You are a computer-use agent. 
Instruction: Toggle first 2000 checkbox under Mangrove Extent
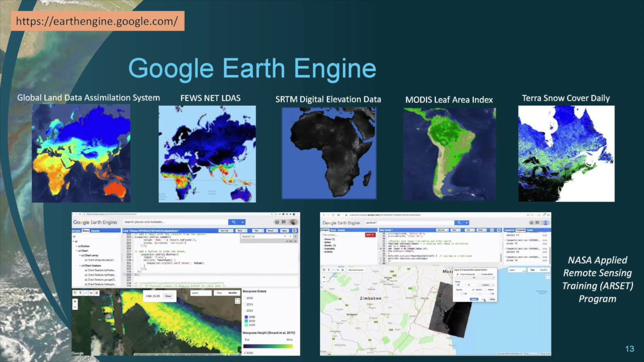tap(244, 298)
